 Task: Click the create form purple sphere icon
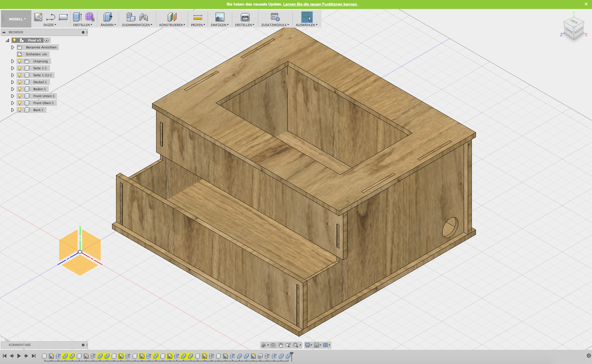coord(90,17)
